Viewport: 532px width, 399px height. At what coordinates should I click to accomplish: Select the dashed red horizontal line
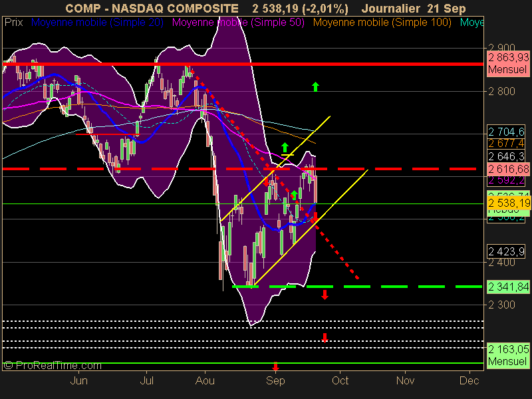click(239, 169)
